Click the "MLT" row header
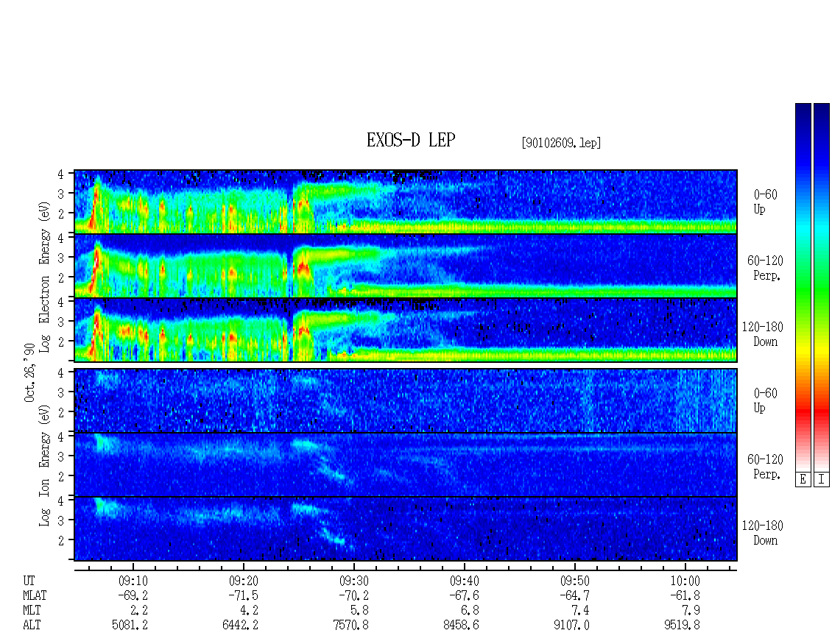 click(32, 610)
